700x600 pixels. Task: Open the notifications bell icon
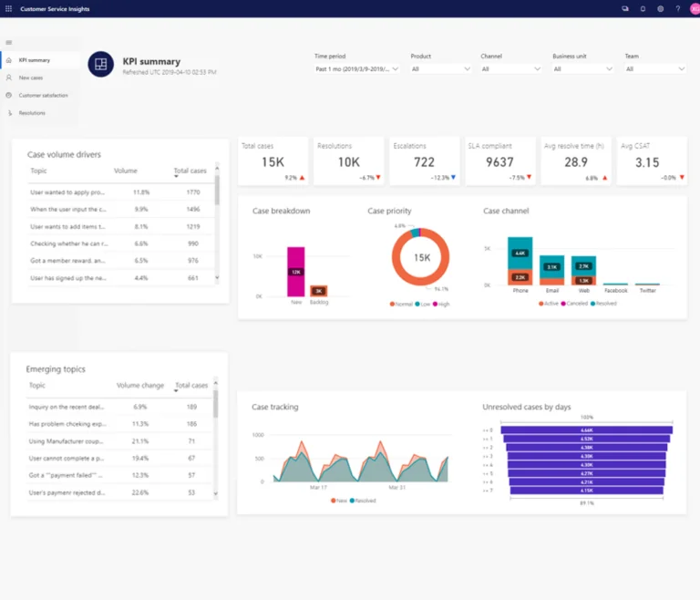643,8
